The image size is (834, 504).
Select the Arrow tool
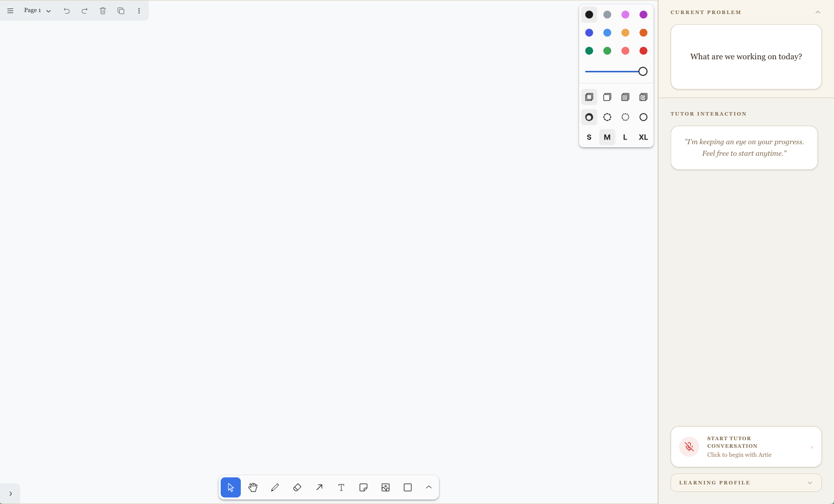(x=319, y=487)
